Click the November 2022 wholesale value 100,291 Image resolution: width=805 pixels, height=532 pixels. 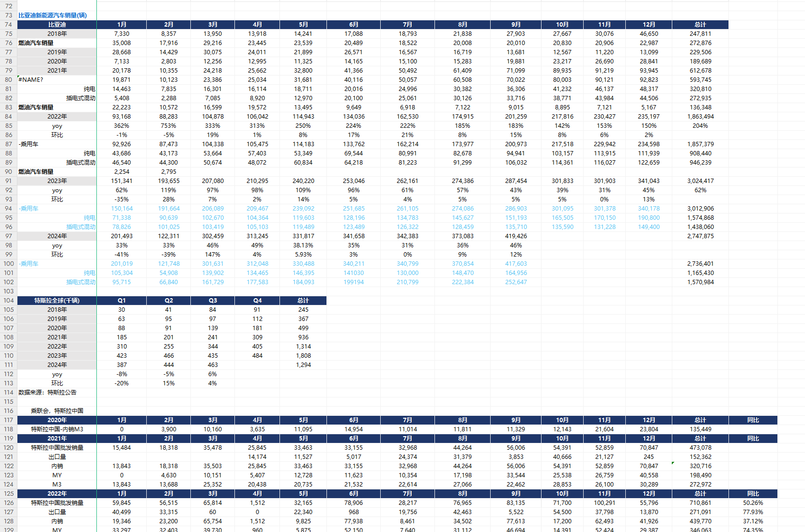coord(604,503)
